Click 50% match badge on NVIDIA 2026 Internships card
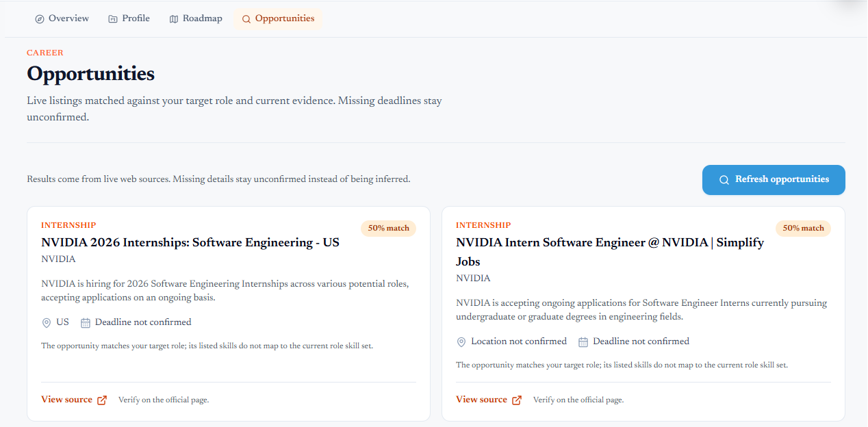Viewport: 868px width, 427px height. click(x=388, y=229)
